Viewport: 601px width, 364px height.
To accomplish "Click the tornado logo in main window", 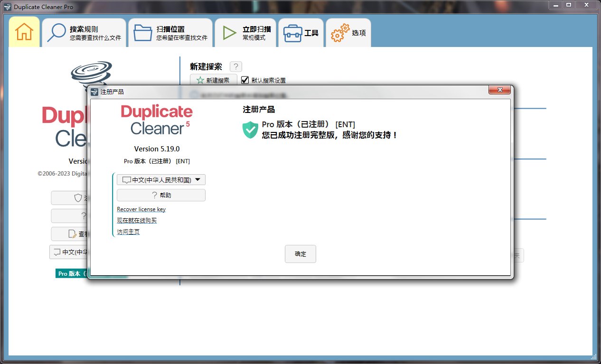I will coord(92,74).
